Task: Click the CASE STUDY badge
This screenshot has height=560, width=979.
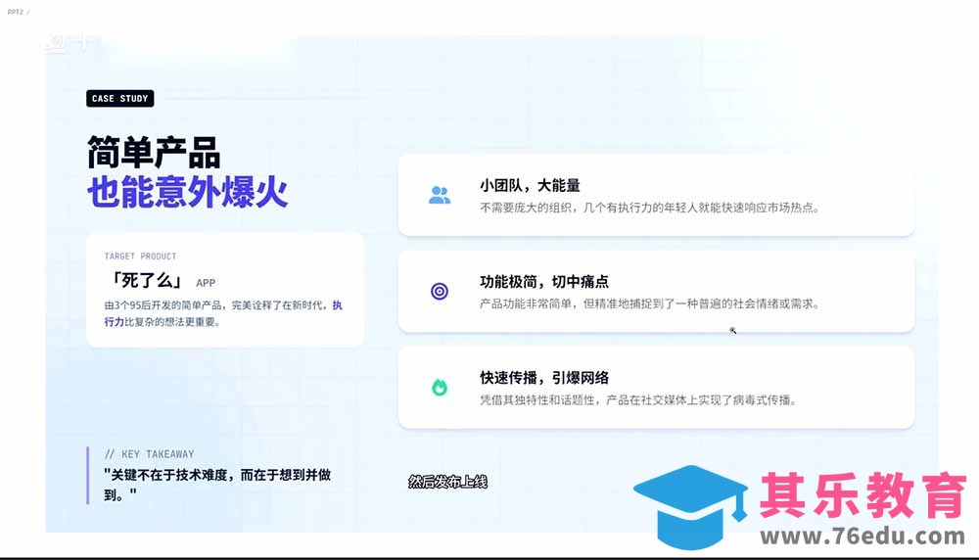Action: tap(119, 99)
